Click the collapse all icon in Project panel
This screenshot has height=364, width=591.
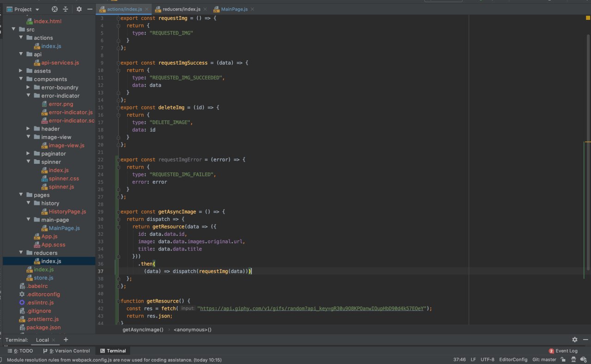[x=66, y=9]
